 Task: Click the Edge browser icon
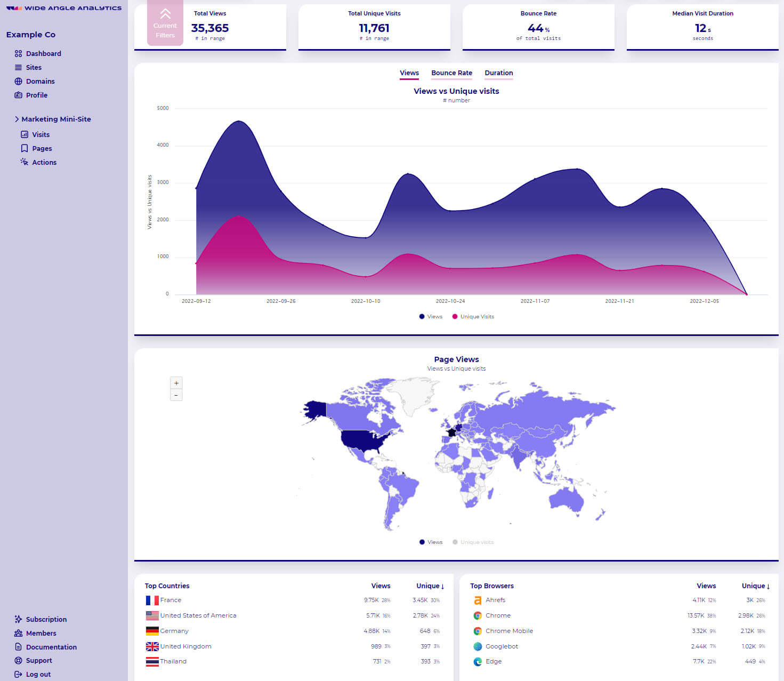(x=478, y=662)
